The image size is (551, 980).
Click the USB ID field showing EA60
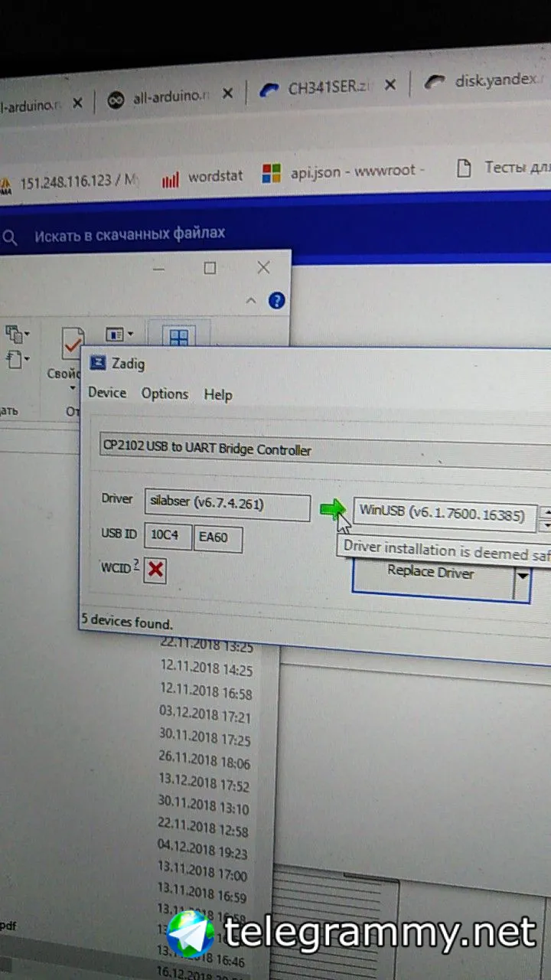click(x=219, y=537)
